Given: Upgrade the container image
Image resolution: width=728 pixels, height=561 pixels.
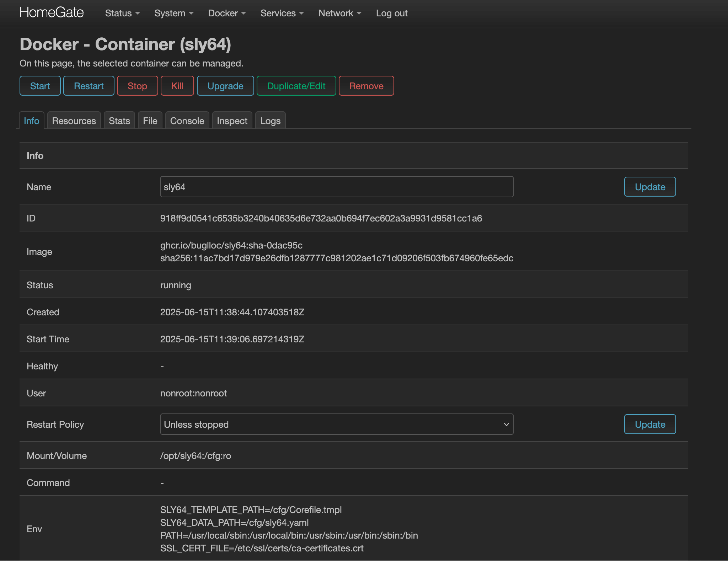Looking at the screenshot, I should pos(225,86).
